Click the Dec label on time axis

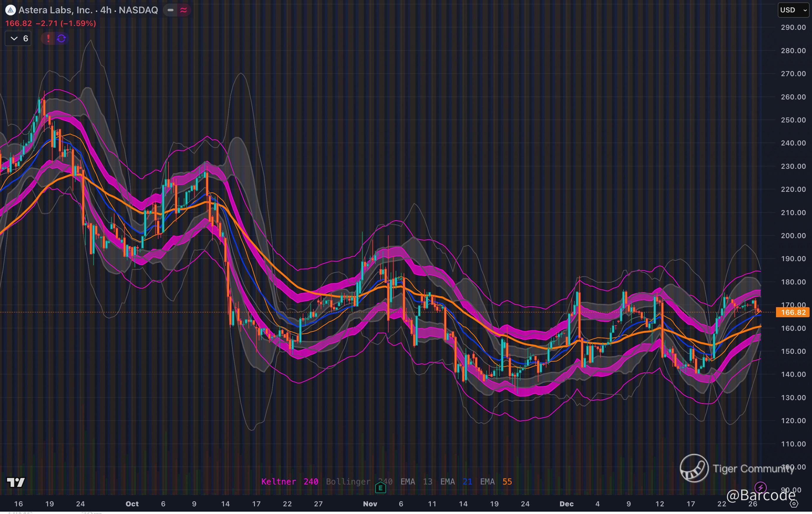(566, 504)
